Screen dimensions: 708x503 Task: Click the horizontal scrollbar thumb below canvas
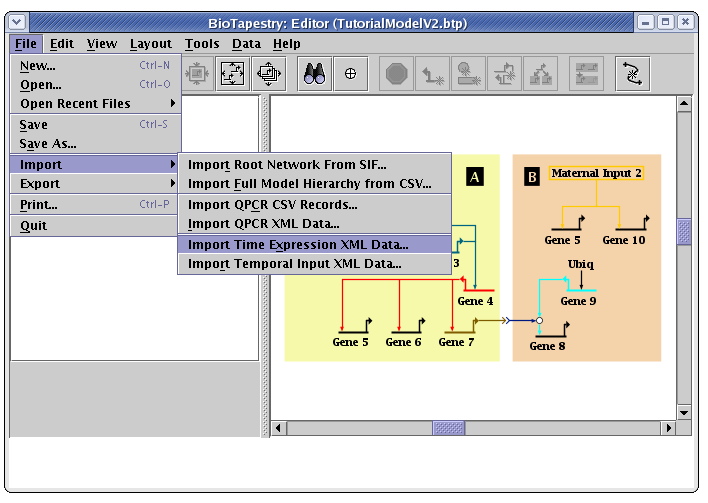pyautogui.click(x=448, y=428)
